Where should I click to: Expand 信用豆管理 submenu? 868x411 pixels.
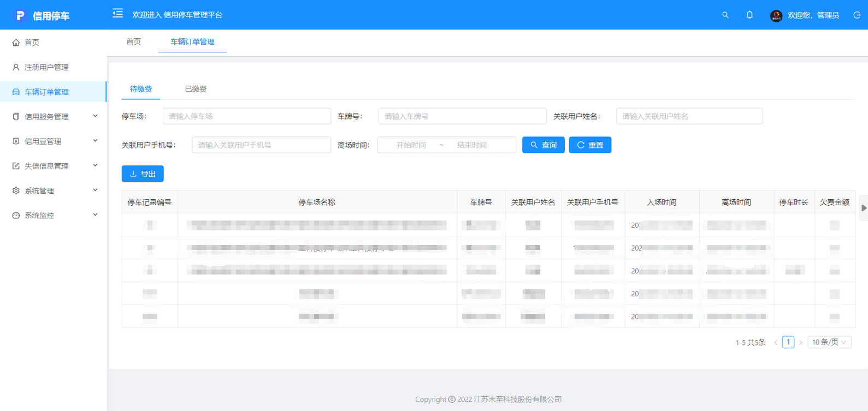[54, 141]
